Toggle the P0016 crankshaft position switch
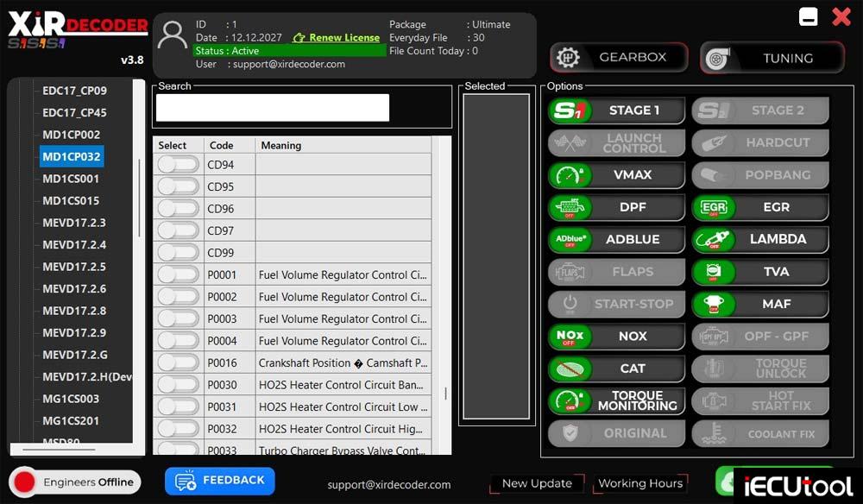This screenshot has height=504, width=863. click(178, 362)
